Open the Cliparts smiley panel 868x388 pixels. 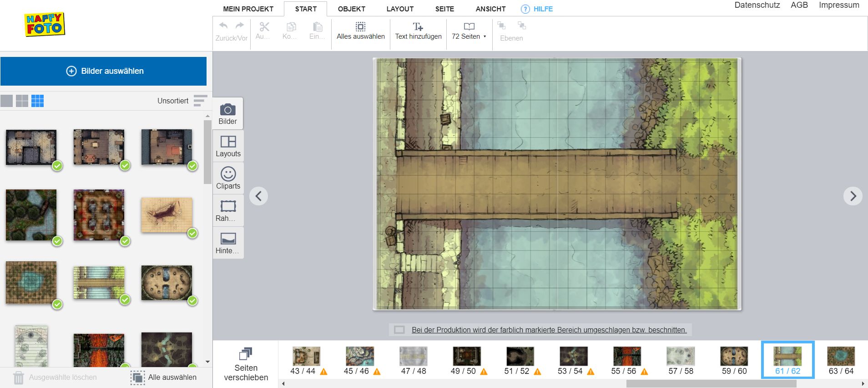click(228, 178)
